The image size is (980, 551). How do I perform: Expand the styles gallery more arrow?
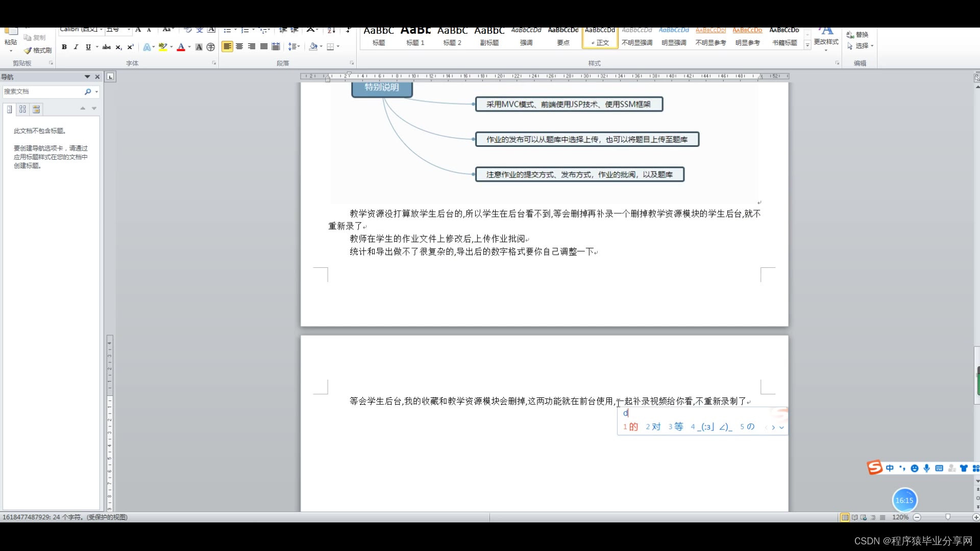(807, 45)
